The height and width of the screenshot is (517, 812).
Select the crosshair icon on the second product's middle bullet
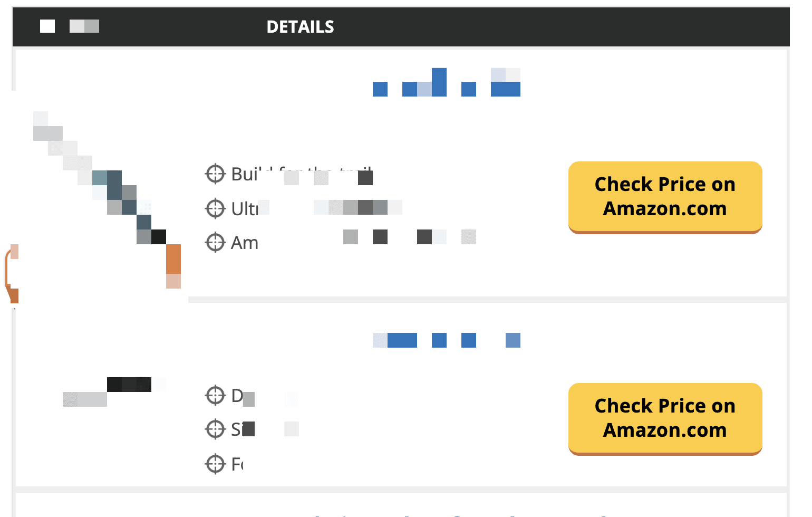point(215,429)
